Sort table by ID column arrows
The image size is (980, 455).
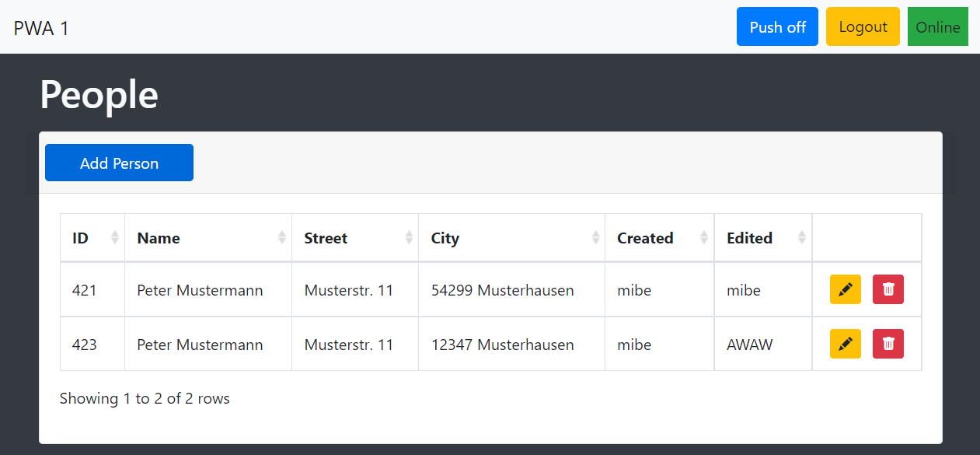(x=115, y=238)
